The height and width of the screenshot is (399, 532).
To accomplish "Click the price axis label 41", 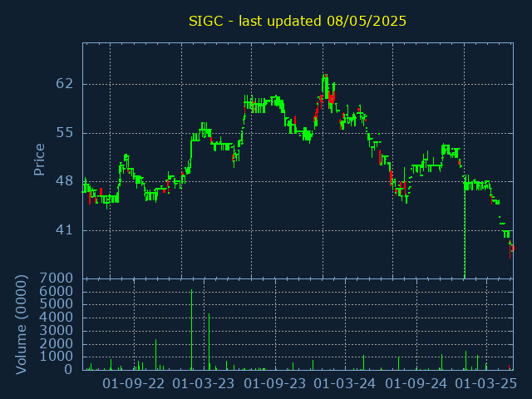I will point(65,230).
